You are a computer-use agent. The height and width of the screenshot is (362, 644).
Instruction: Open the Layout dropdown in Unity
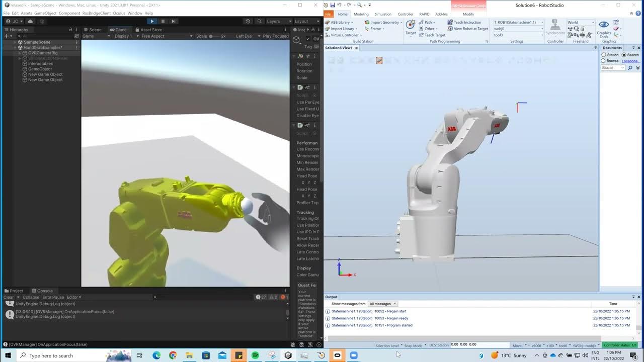pyautogui.click(x=306, y=21)
